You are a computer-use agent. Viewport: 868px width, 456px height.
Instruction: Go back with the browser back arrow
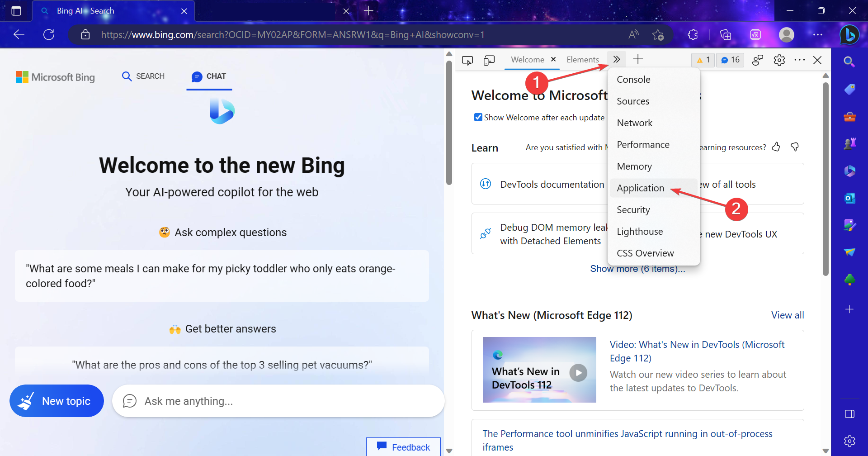tap(19, 35)
